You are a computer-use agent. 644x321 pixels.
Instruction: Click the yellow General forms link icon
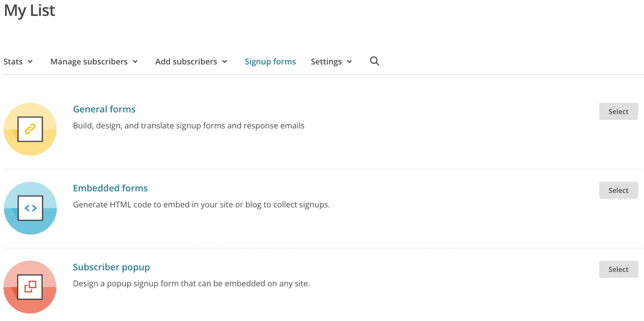click(x=30, y=129)
